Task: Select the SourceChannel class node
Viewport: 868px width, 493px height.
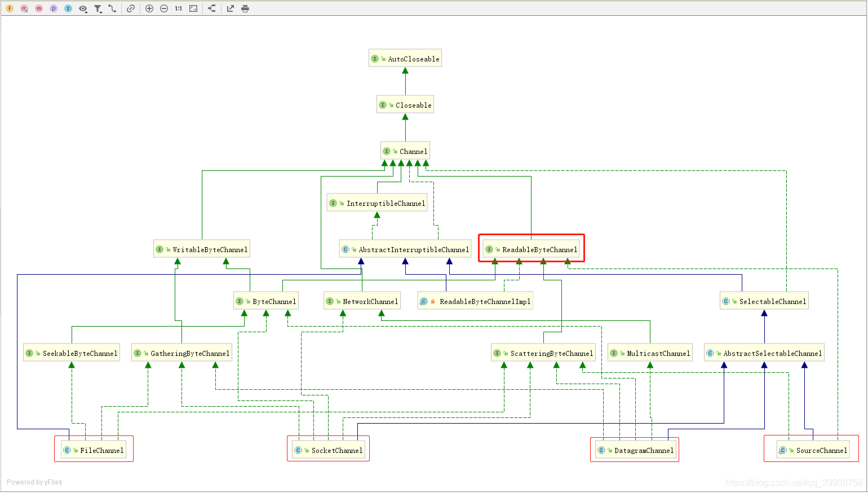Action: (x=813, y=450)
